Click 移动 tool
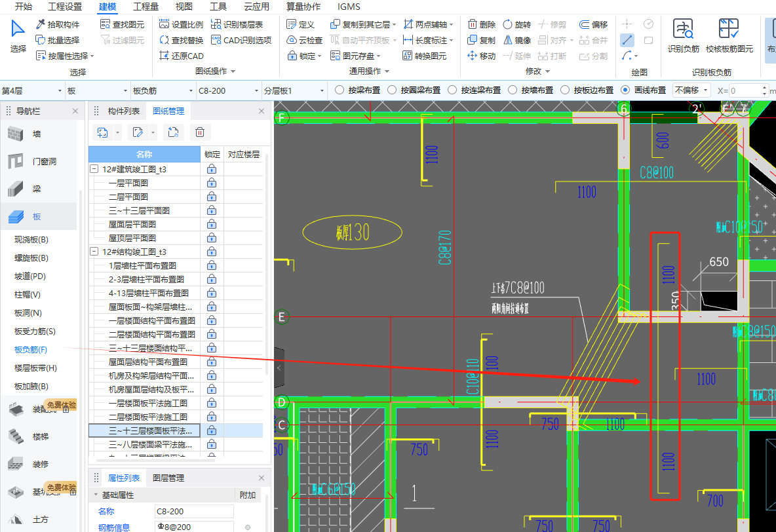776x532 pixels. [482, 56]
